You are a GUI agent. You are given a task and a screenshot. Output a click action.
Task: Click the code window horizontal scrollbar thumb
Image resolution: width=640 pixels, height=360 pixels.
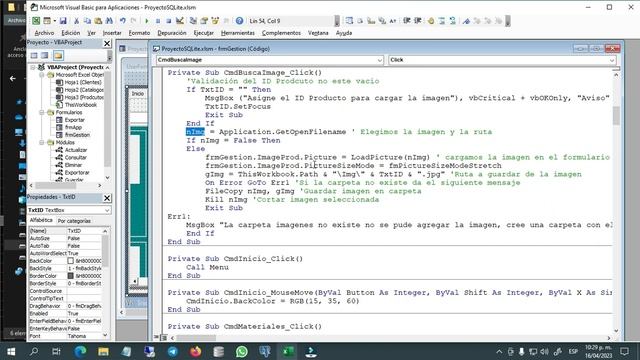[196, 338]
